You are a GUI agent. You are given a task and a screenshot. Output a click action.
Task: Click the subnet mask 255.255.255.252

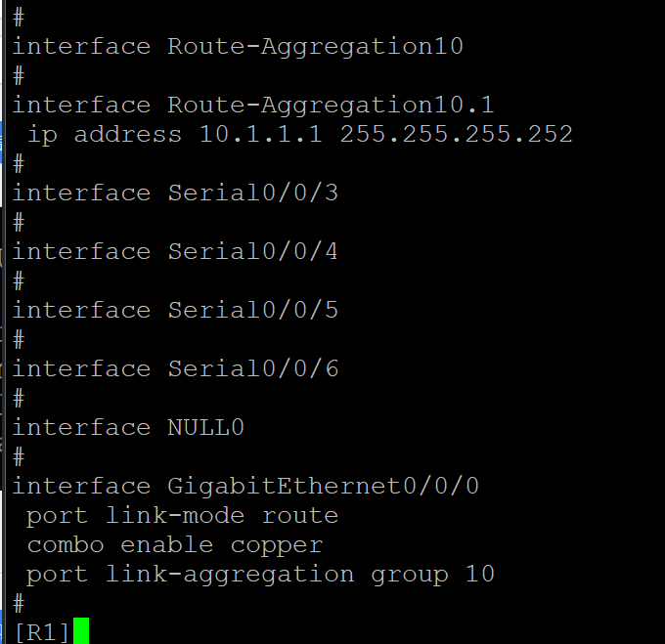[456, 134]
